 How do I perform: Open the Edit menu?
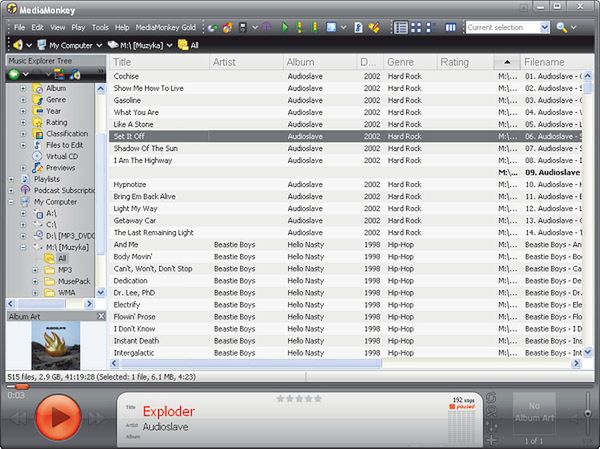pos(38,27)
